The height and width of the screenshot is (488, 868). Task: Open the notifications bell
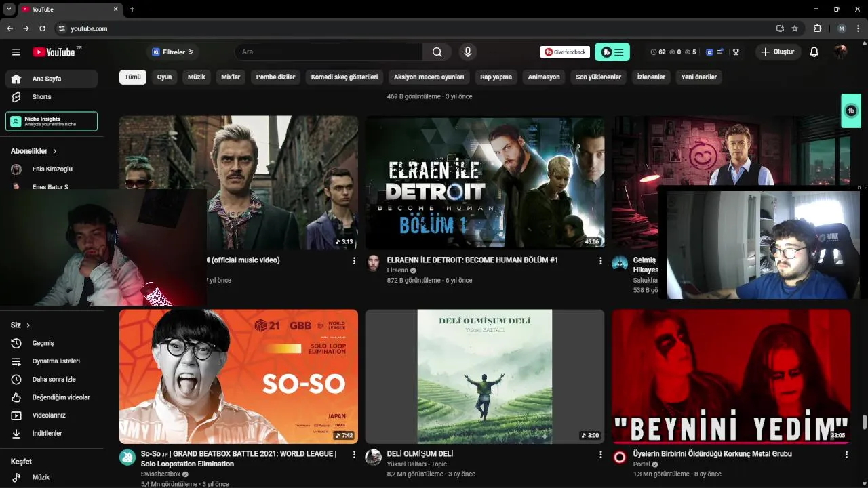point(814,52)
